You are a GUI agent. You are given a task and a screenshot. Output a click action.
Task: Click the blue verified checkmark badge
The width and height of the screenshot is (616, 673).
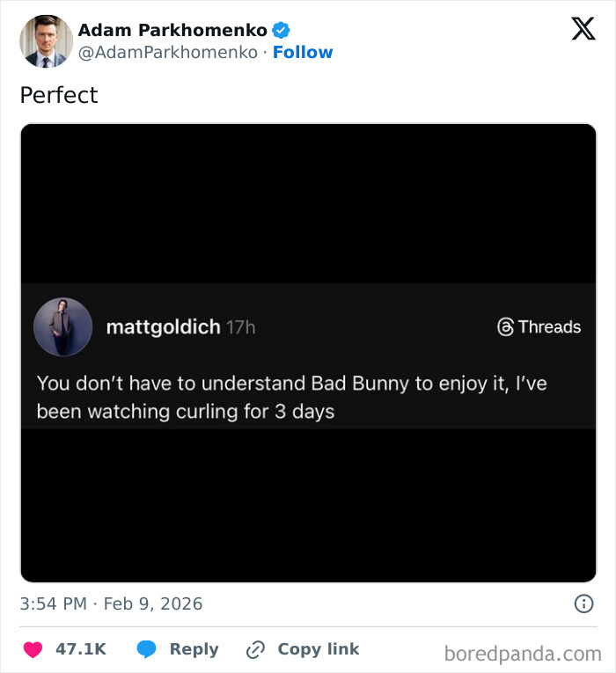281,30
